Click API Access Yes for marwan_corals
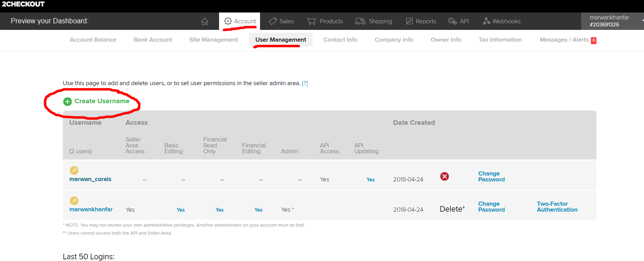The height and width of the screenshot is (261, 644). click(324, 179)
